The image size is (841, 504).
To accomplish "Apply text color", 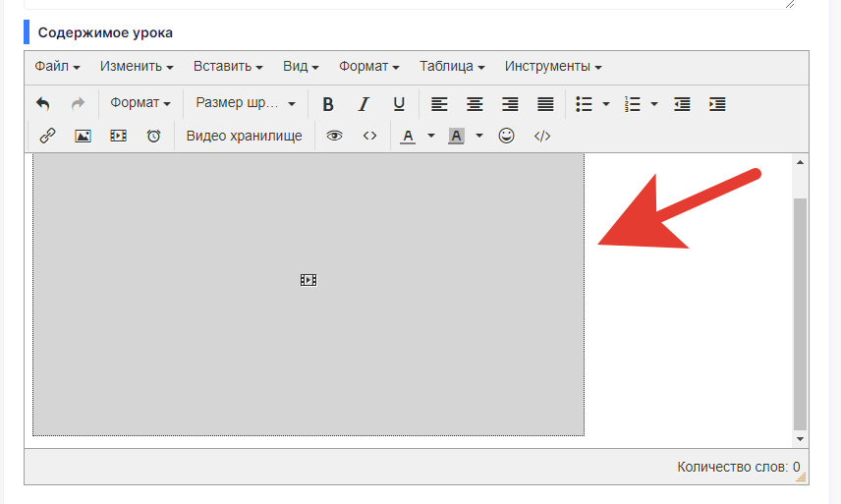I will 408,137.
